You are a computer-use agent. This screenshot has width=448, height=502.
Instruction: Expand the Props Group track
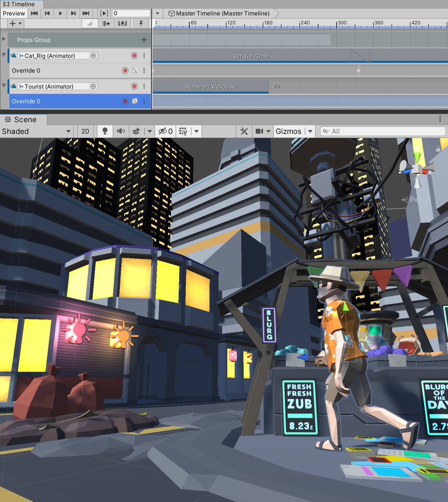tap(4, 39)
